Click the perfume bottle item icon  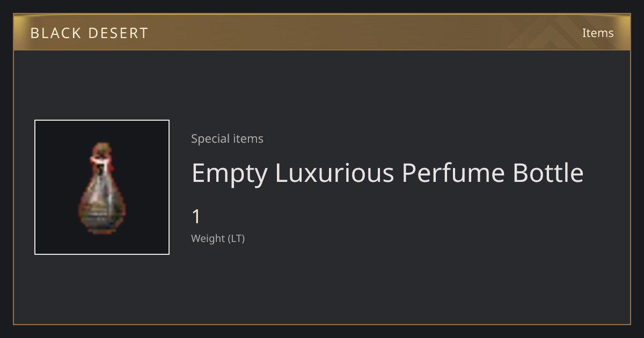pos(101,188)
